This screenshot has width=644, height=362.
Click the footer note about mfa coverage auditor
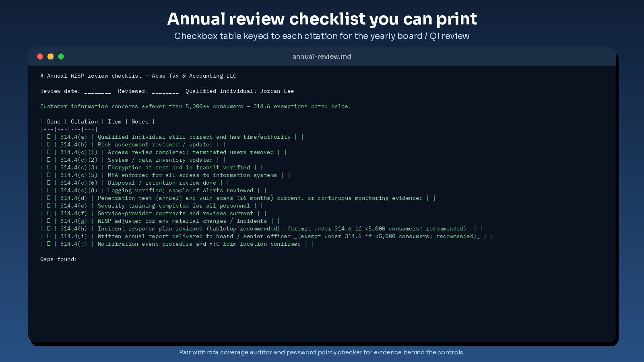(x=322, y=352)
